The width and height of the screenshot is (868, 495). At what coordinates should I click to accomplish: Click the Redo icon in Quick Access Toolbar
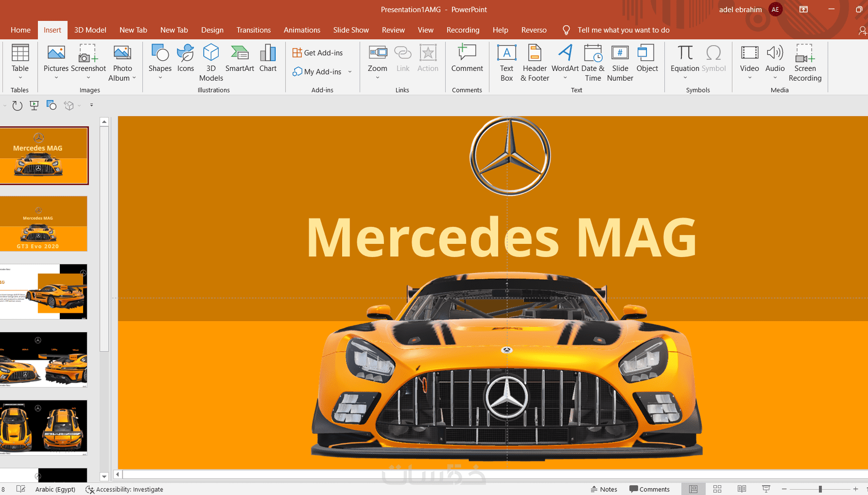click(17, 106)
